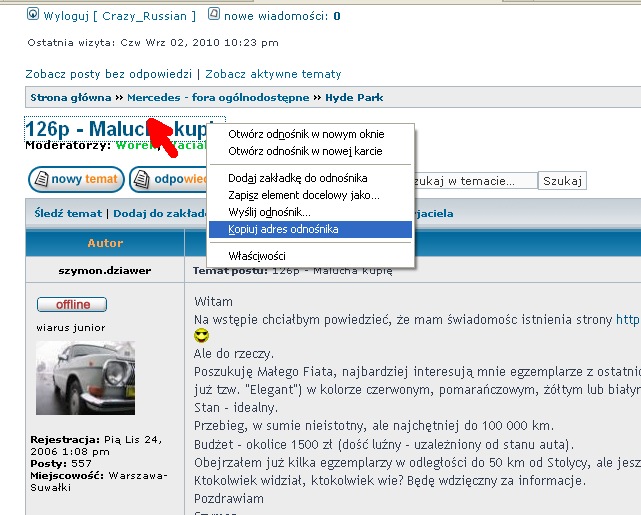Click 'Śledź temat' link

tap(68, 213)
